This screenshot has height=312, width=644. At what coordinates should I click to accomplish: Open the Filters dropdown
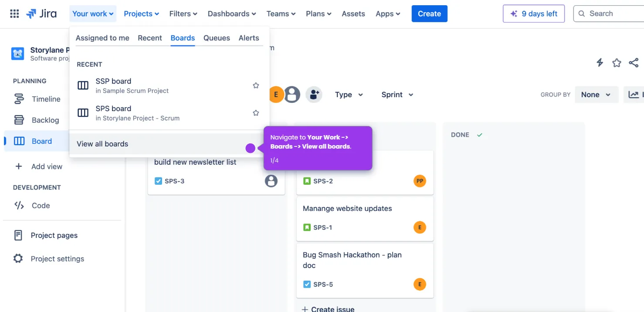183,14
